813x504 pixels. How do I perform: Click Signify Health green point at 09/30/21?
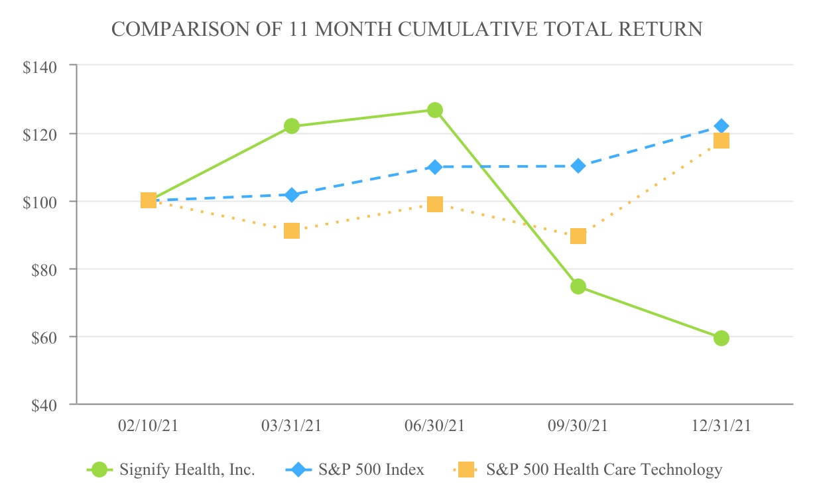(x=578, y=286)
